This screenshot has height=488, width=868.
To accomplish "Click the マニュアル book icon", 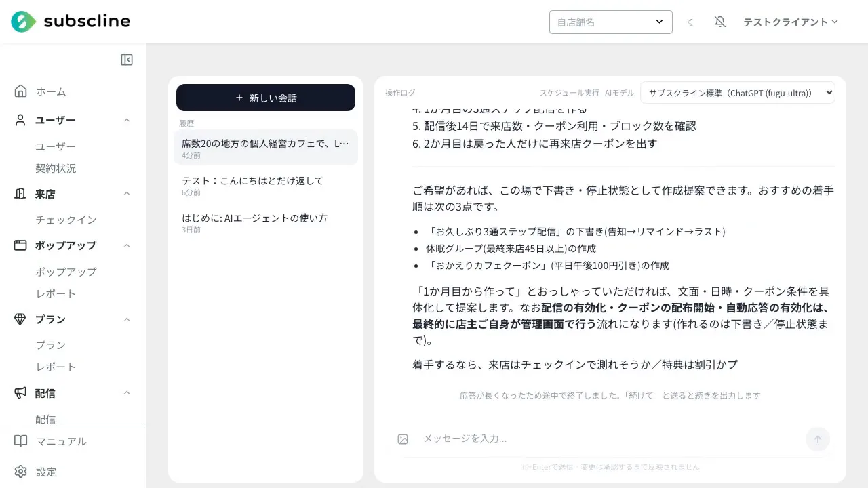I will 21,441.
